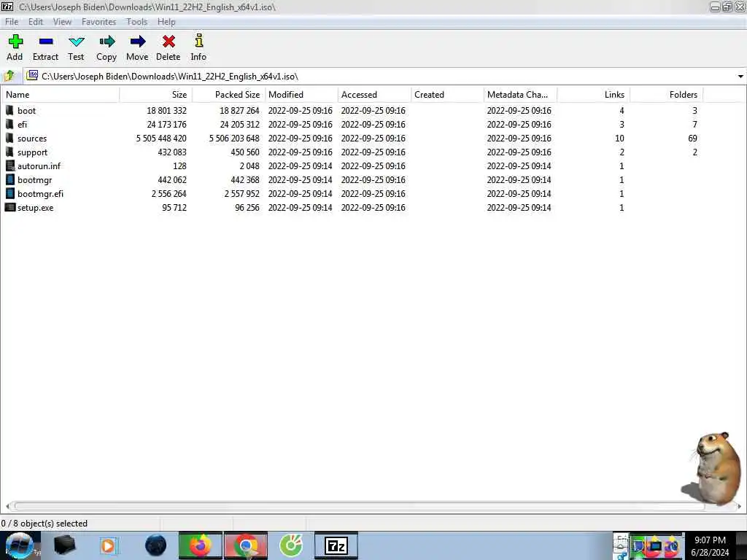Go up one folder level icon

pos(9,76)
